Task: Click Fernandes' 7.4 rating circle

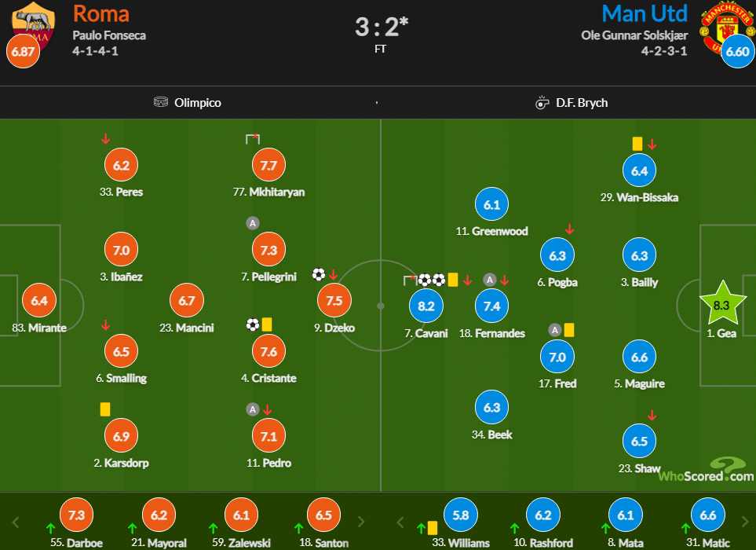Action: [x=491, y=306]
